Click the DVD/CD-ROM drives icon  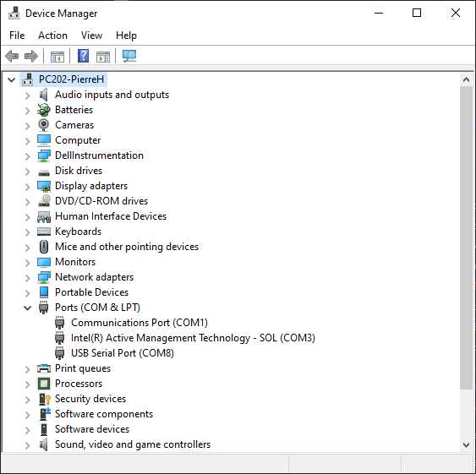click(x=44, y=201)
